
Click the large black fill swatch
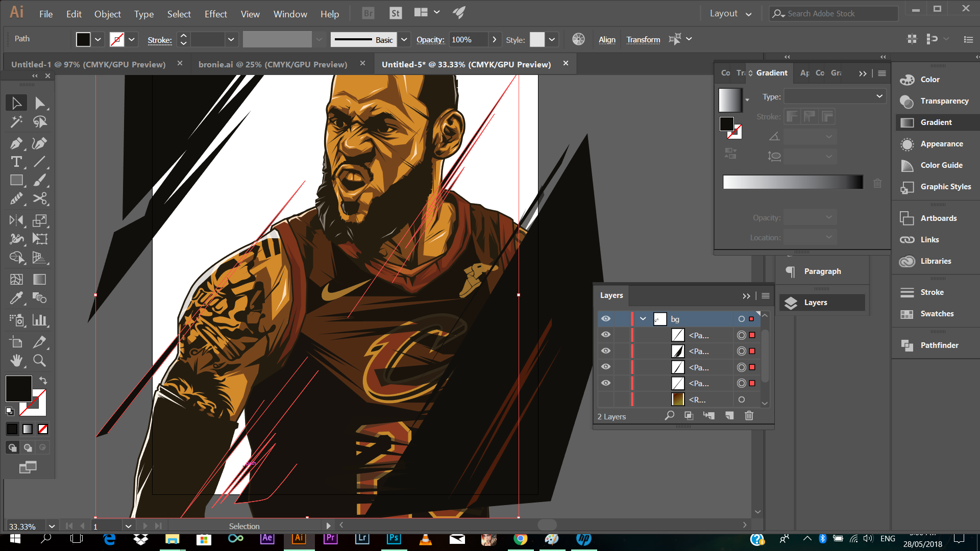19,389
